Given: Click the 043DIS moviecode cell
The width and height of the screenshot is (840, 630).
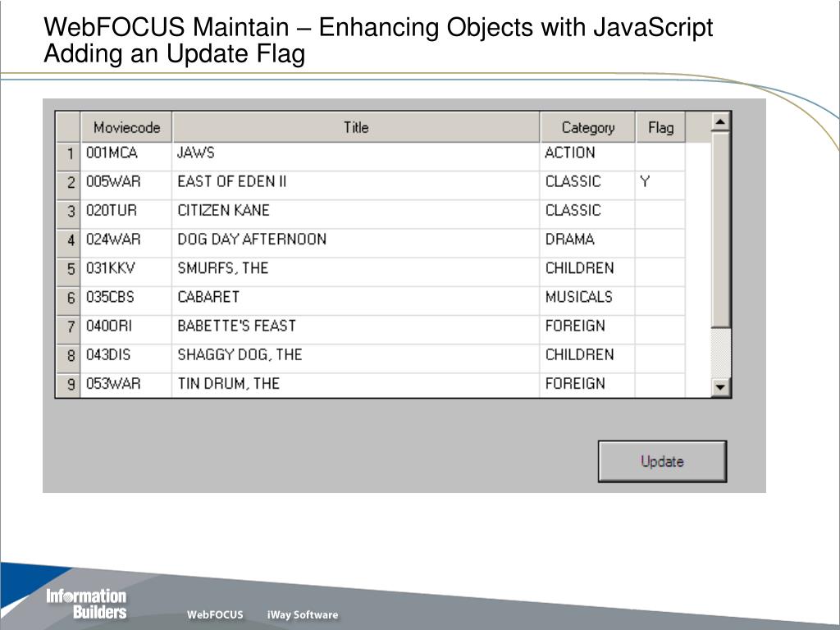Looking at the screenshot, I should [x=126, y=359].
